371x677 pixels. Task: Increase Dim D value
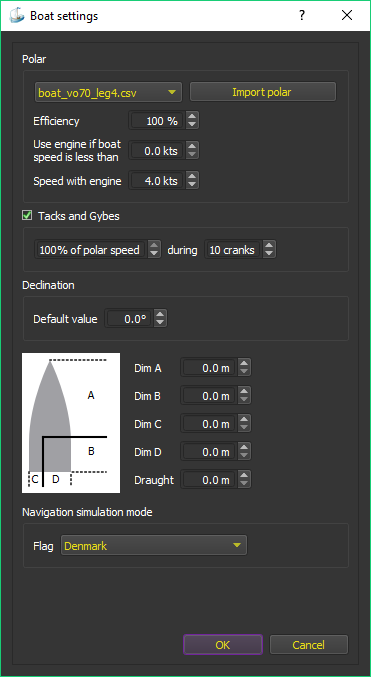pyautogui.click(x=244, y=447)
